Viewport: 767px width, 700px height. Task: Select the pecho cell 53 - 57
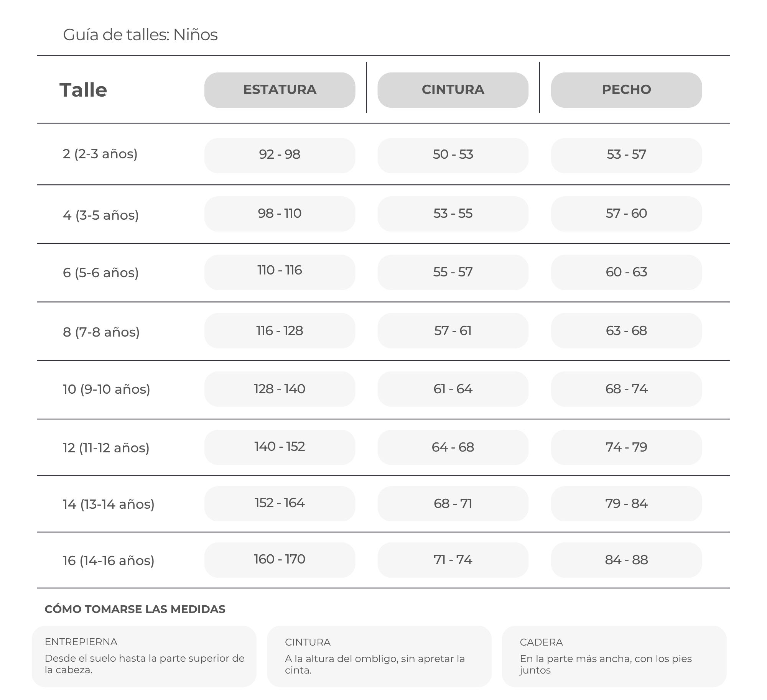(626, 155)
